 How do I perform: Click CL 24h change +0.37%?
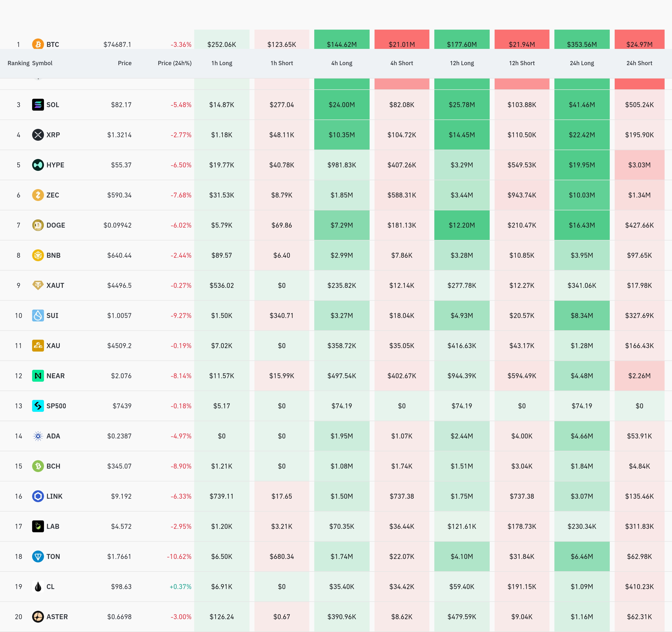181,587
